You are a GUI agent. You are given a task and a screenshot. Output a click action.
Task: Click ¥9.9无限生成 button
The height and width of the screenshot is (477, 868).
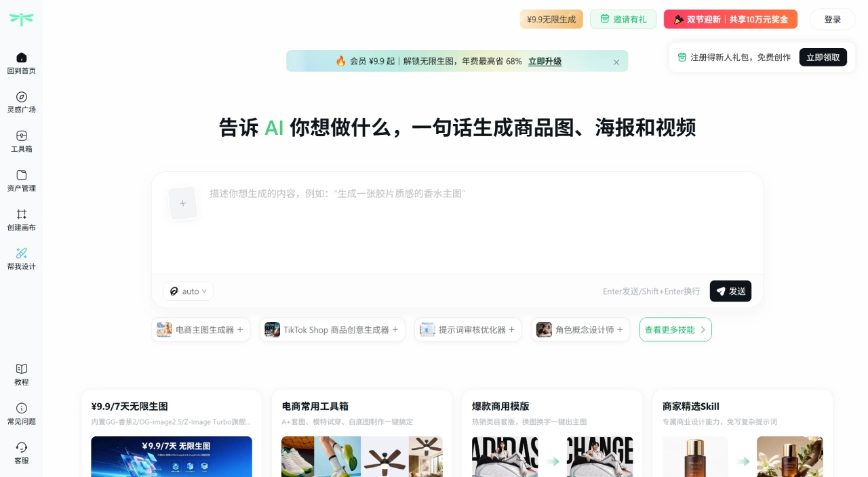(x=551, y=19)
